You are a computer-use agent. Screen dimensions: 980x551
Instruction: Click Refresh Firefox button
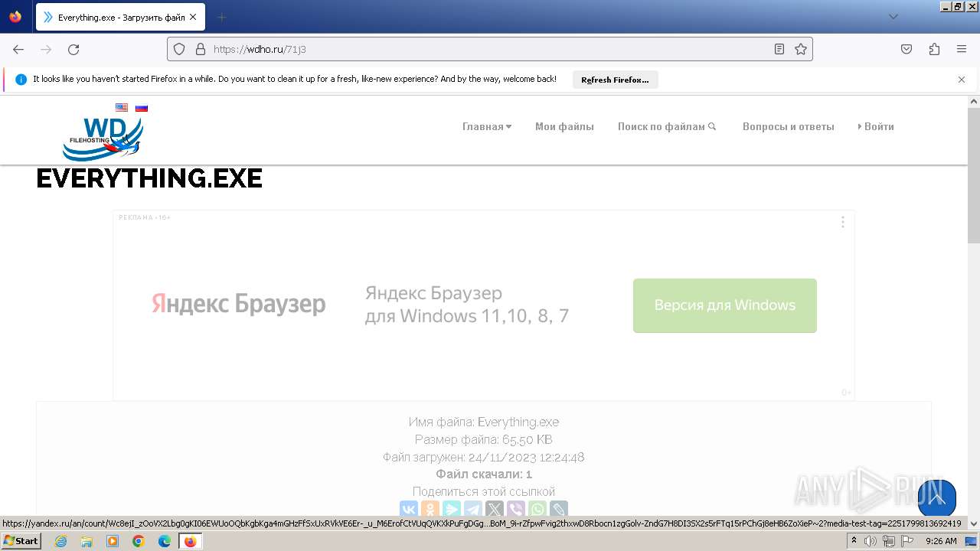(x=615, y=80)
